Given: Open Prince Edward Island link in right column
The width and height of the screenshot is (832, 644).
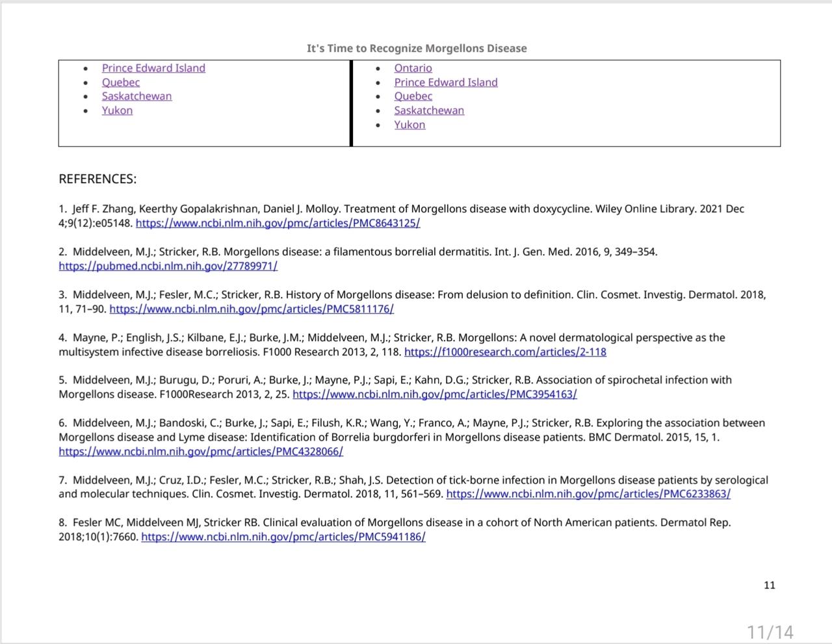Looking at the screenshot, I should pos(446,82).
